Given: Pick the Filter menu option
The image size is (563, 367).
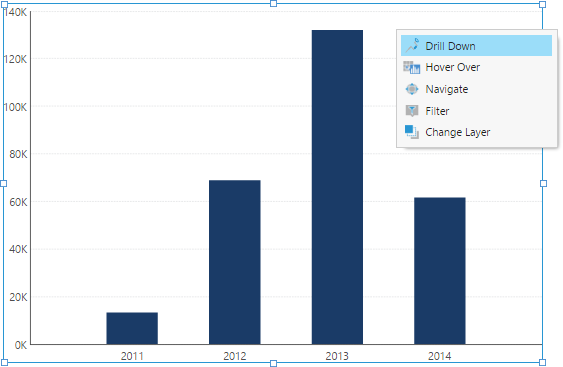Looking at the screenshot, I should 476,111.
